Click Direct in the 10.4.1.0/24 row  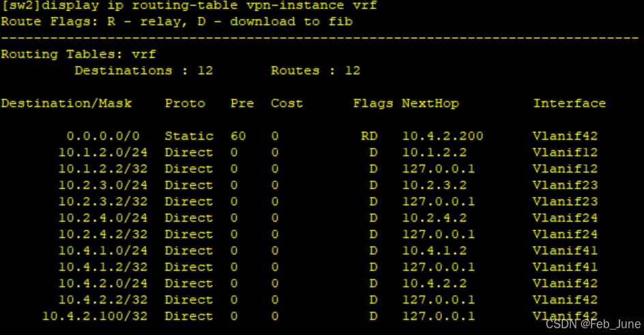click(x=189, y=250)
